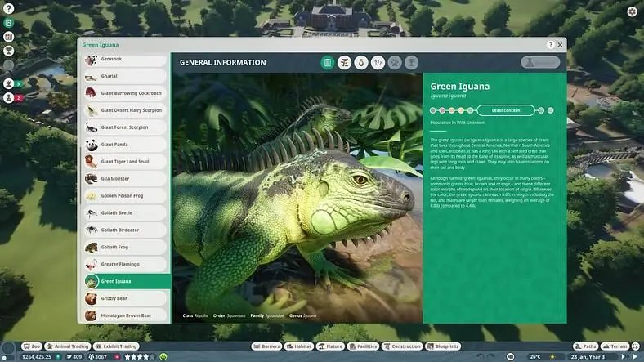Open the Paths tool
Image resolution: width=644 pixels, height=362 pixels.
click(586, 346)
